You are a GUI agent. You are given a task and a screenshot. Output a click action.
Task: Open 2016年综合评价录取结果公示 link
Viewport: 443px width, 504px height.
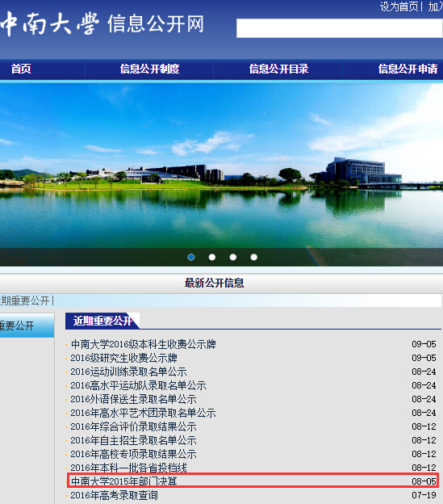(x=133, y=426)
